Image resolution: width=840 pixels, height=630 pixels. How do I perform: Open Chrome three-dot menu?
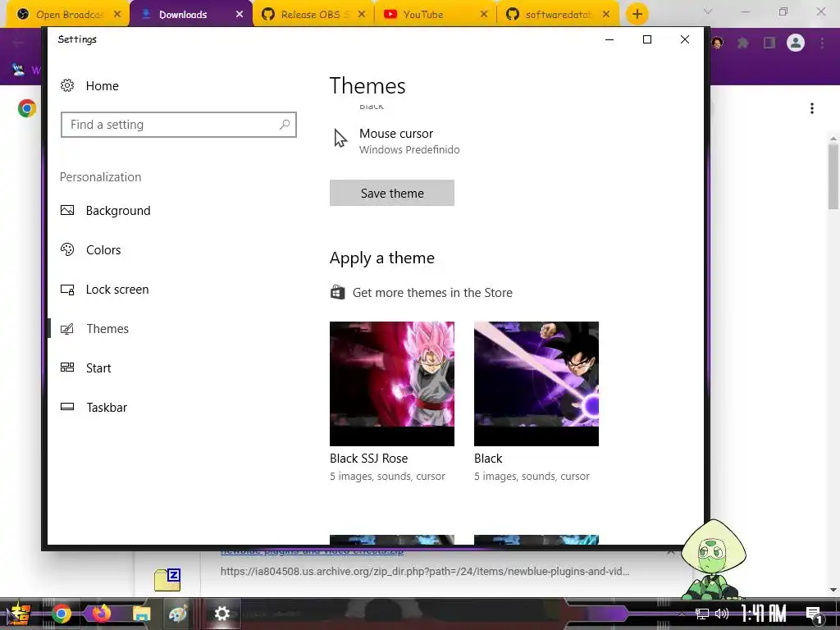point(822,43)
